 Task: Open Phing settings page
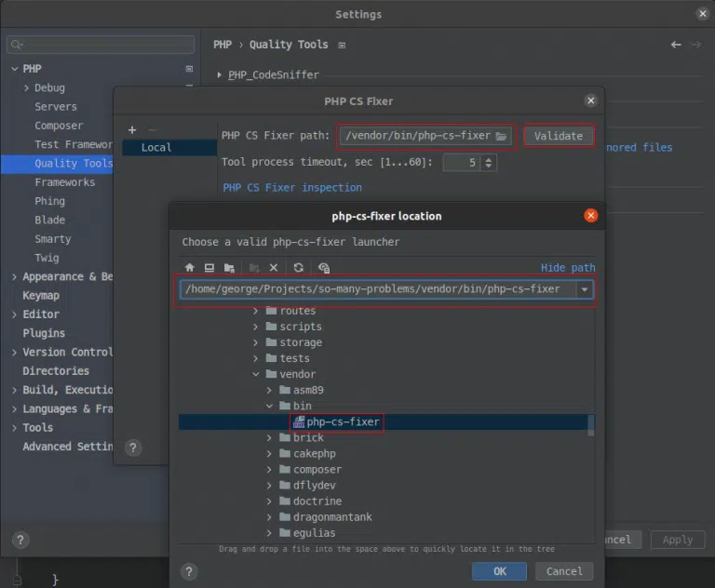pos(49,201)
